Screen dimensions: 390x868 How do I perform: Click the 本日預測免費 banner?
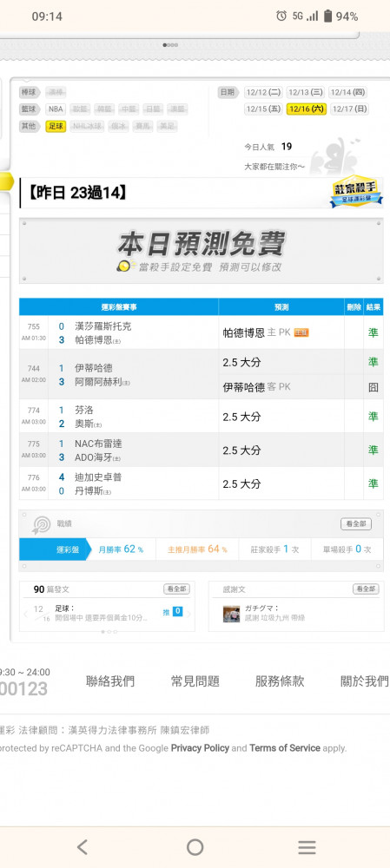click(202, 251)
